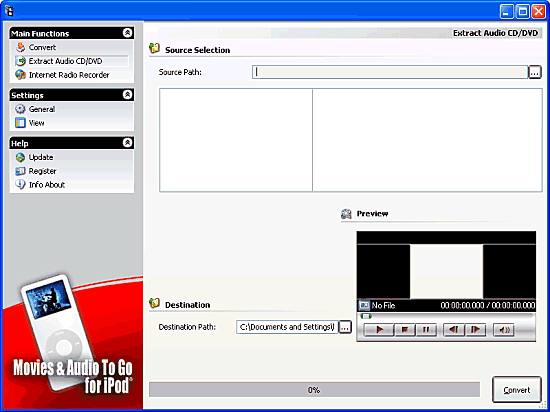Step forward one frame in preview
Viewport: 550px width, 412px height.
[x=475, y=330]
